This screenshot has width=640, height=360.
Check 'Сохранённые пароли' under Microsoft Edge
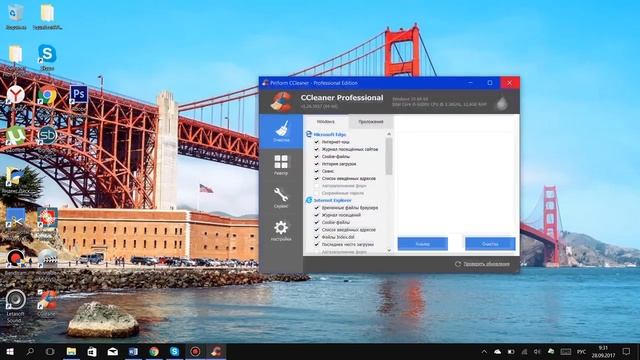[316, 193]
